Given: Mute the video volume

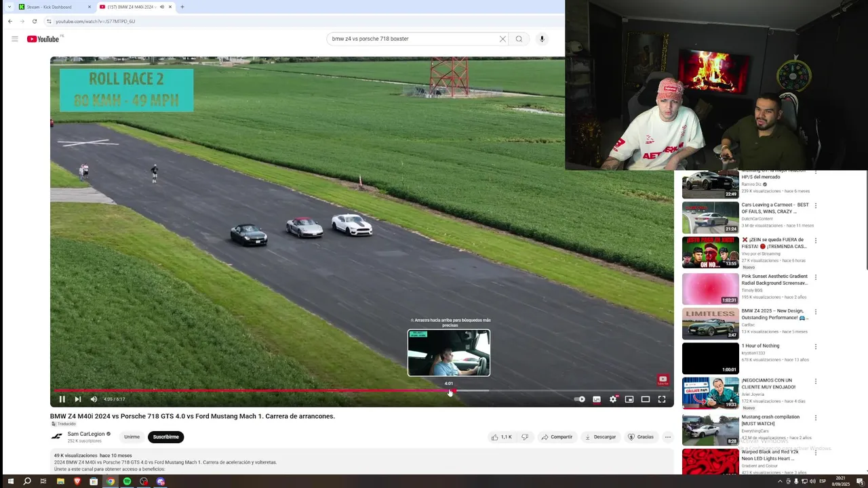Looking at the screenshot, I should [x=94, y=399].
